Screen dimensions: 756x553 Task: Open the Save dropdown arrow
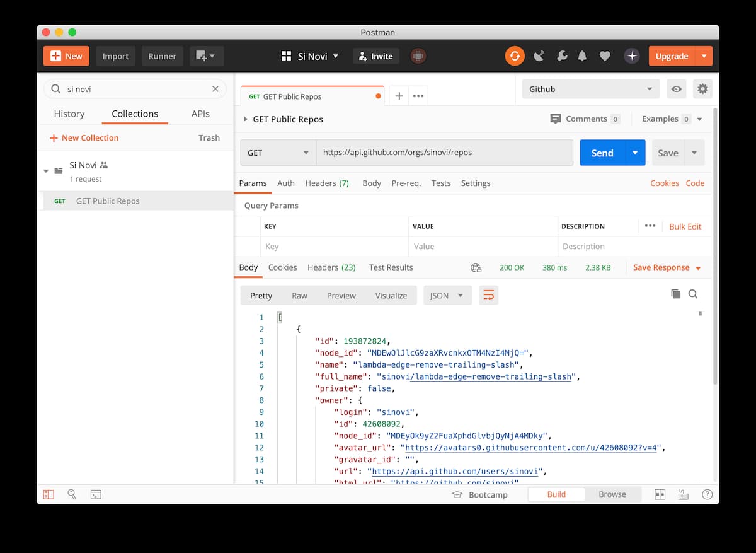click(694, 153)
